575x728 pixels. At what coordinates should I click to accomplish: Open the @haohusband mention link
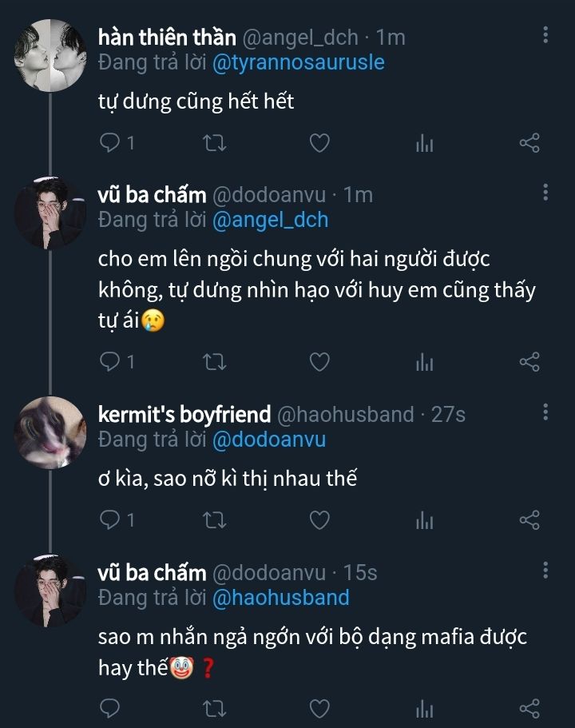click(x=281, y=597)
